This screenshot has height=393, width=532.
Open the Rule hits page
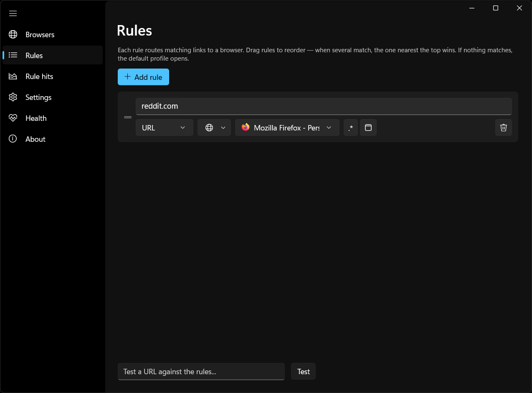click(x=53, y=76)
